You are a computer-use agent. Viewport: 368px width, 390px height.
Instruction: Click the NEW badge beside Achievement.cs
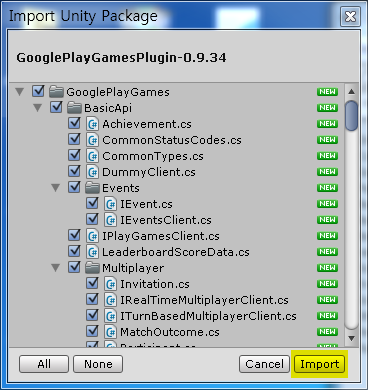pyautogui.click(x=327, y=124)
